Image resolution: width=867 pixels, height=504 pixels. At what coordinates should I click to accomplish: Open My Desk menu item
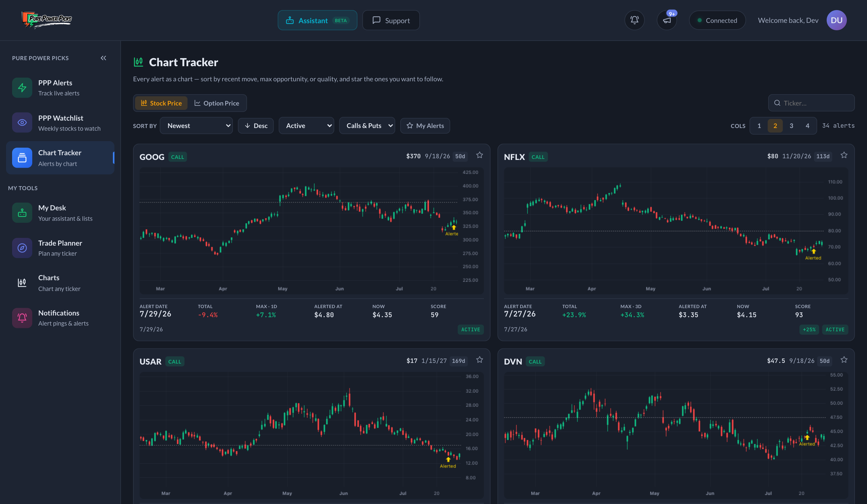[60, 213]
